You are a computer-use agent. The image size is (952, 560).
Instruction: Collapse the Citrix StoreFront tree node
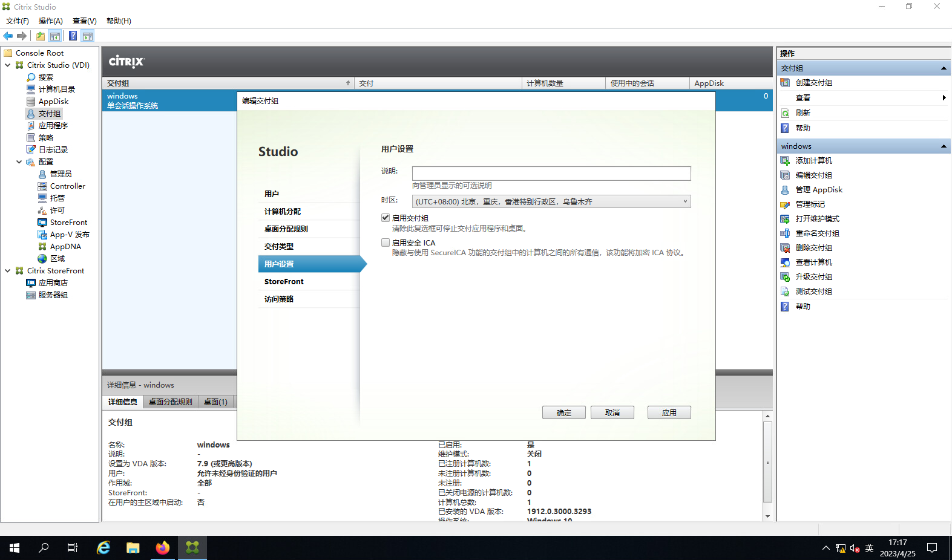7,271
